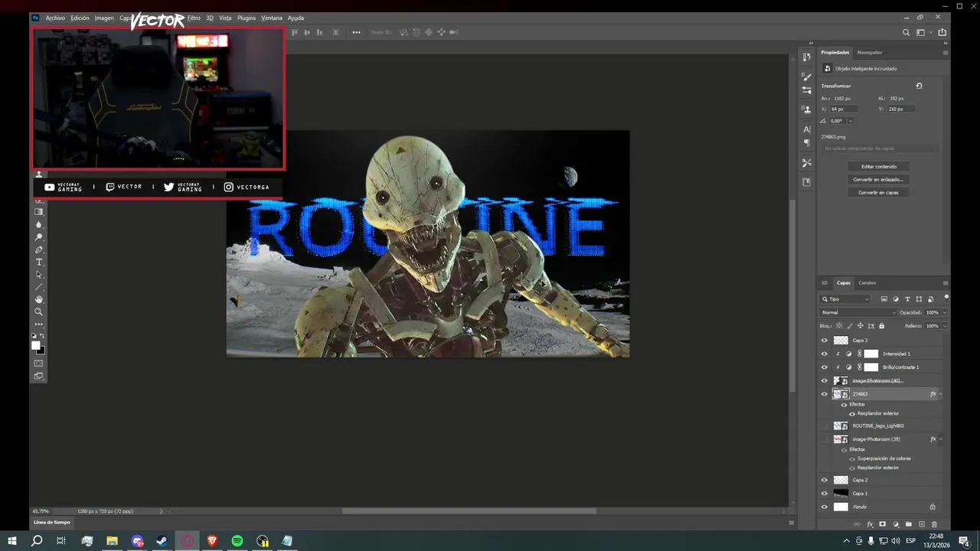Open the Edición menu
980x551 pixels.
point(80,18)
